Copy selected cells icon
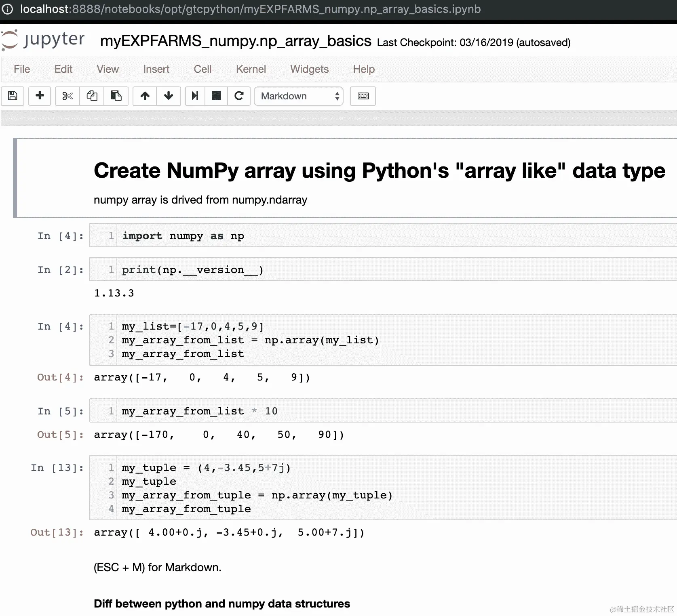 [92, 96]
